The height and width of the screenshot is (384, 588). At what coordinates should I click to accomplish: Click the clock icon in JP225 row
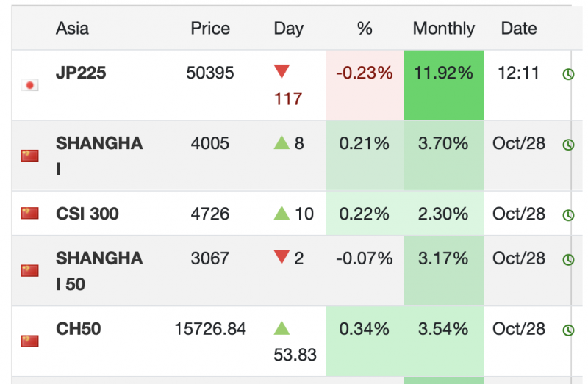tap(567, 74)
